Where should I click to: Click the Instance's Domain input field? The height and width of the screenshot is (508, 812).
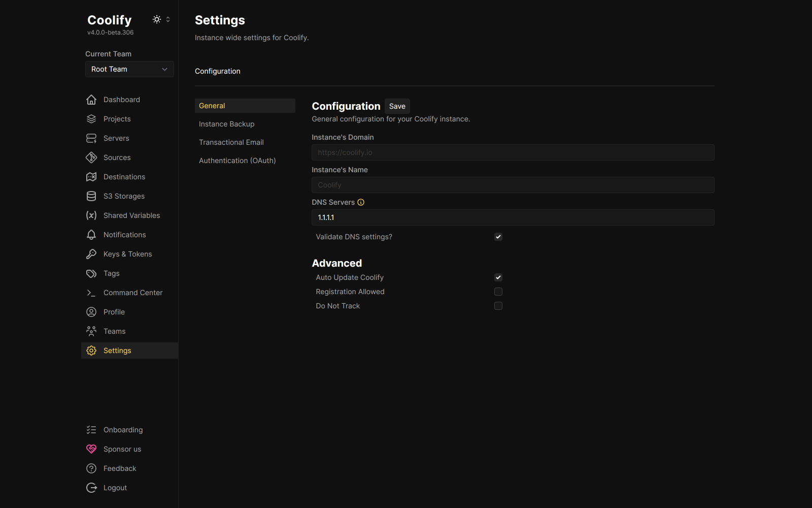[513, 152]
